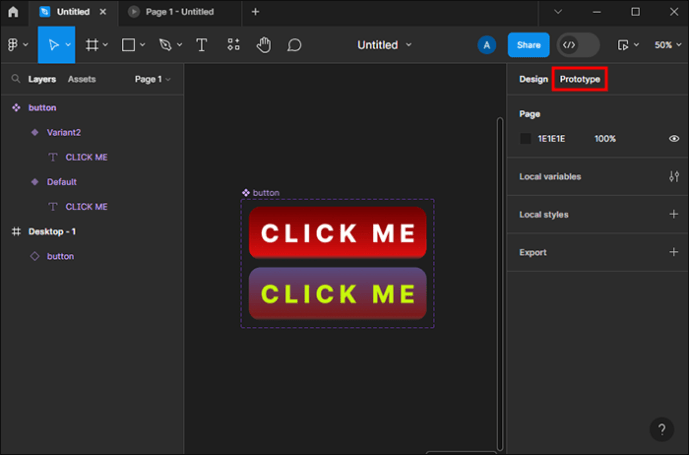Screen dimensions: 689x455
Task: Open the help question mark button
Action: [x=662, y=429]
